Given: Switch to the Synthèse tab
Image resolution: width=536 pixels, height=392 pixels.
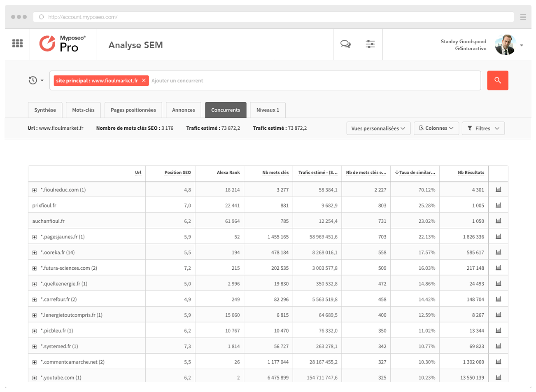Looking at the screenshot, I should [x=45, y=110].
